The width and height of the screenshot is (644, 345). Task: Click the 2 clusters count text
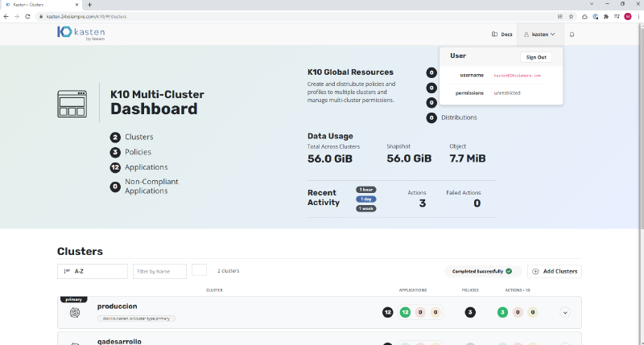coord(229,271)
